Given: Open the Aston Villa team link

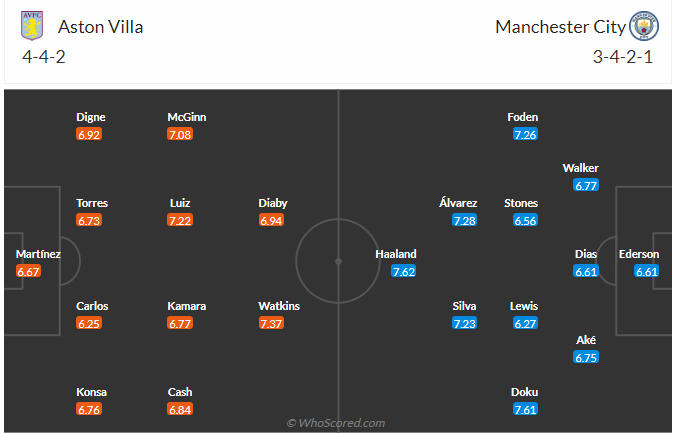Looking at the screenshot, I should click(x=100, y=27).
